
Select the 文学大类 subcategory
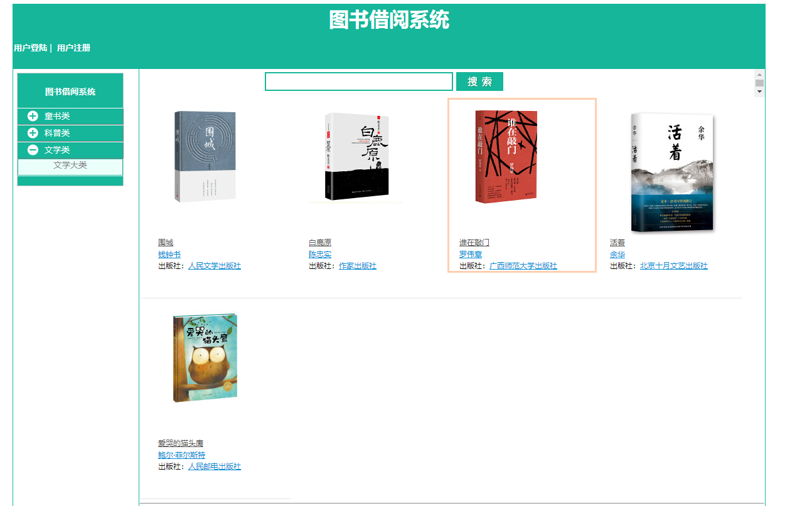coord(70,166)
